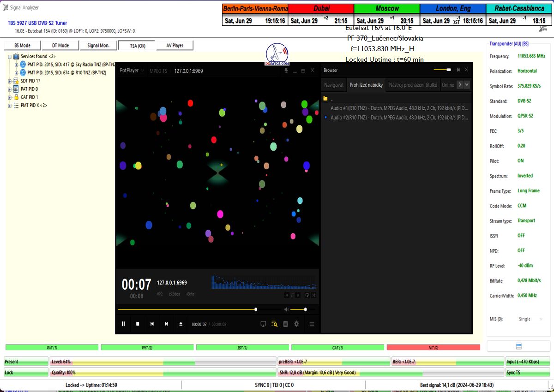Open PotPlayer settings gear
Viewport: 554px width, 392px height.
[296, 324]
